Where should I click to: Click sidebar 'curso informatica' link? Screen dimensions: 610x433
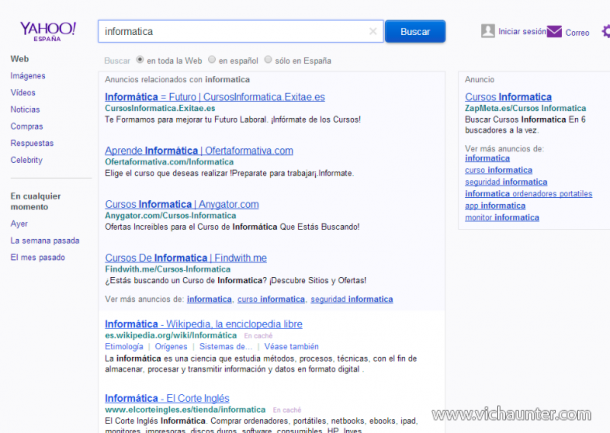pos(498,170)
